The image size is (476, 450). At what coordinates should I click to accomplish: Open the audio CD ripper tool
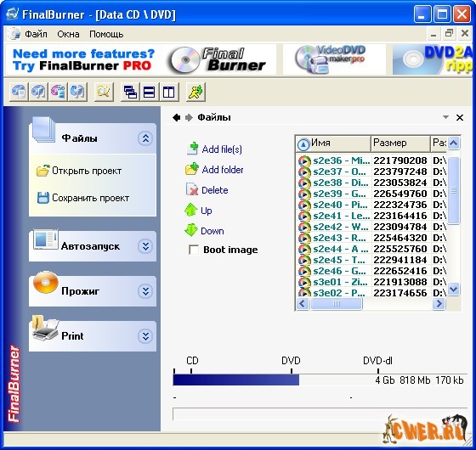pos(77,92)
